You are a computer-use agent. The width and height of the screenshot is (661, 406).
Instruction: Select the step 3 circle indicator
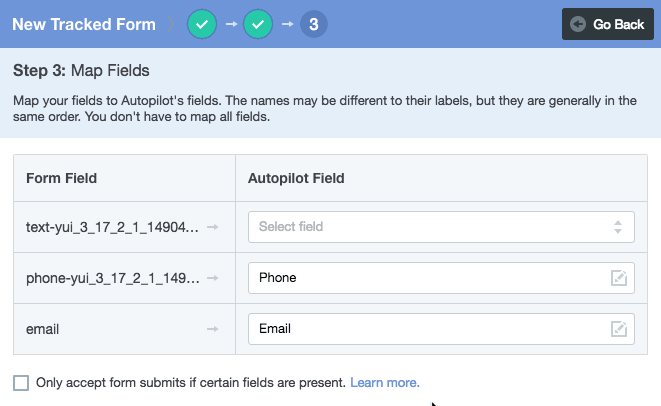tap(314, 24)
